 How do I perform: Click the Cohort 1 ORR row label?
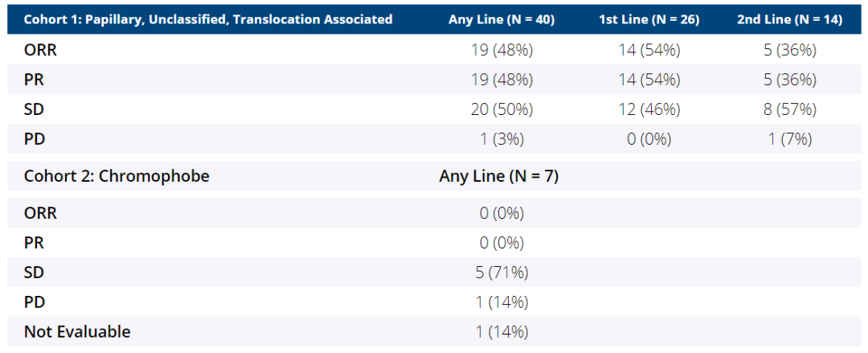pos(40,50)
